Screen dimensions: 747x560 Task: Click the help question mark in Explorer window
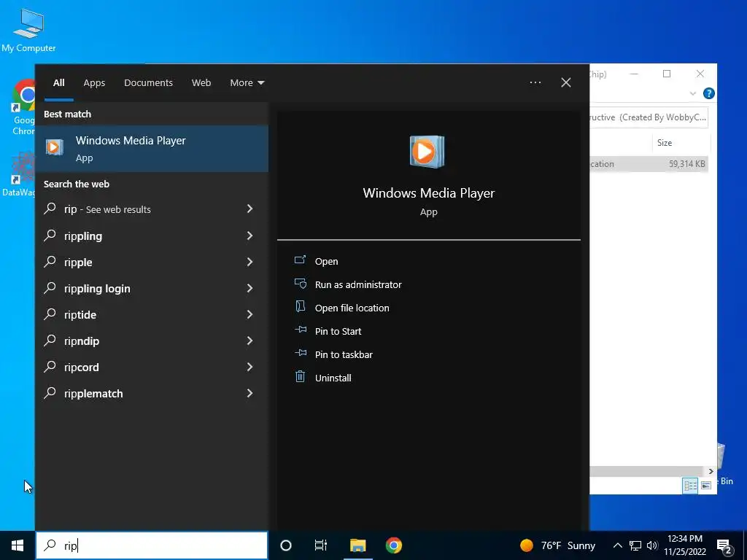click(x=708, y=93)
